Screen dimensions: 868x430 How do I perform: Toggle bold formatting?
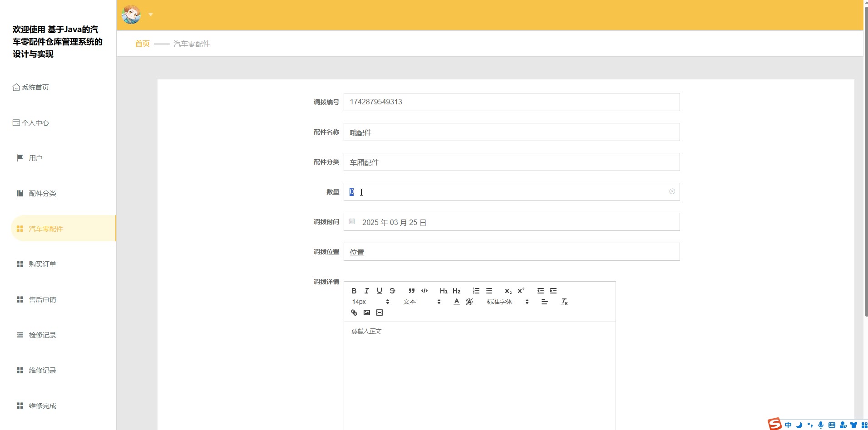pyautogui.click(x=354, y=291)
